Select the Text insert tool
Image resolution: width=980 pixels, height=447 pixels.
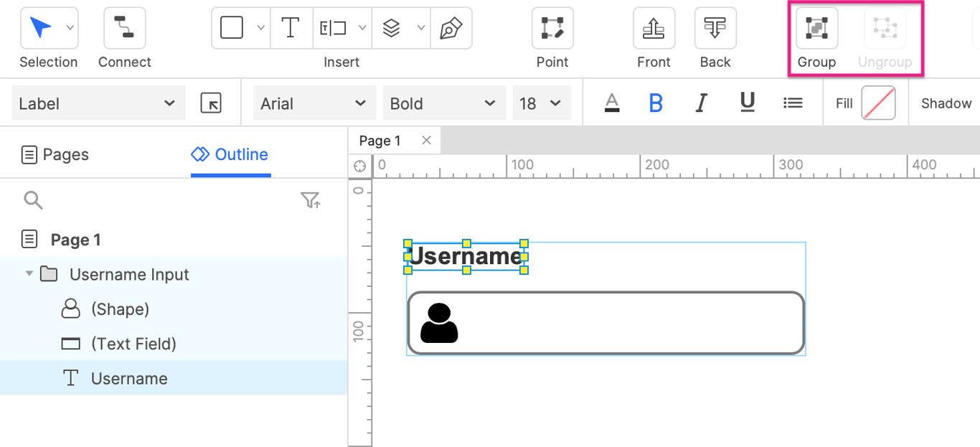(x=291, y=28)
